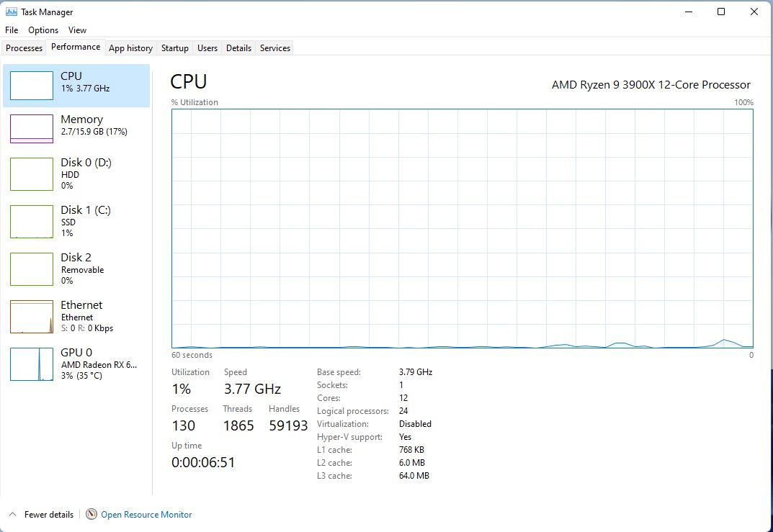Select the CPU mini graph thumbnail
This screenshot has height=532, width=773.
[x=32, y=85]
